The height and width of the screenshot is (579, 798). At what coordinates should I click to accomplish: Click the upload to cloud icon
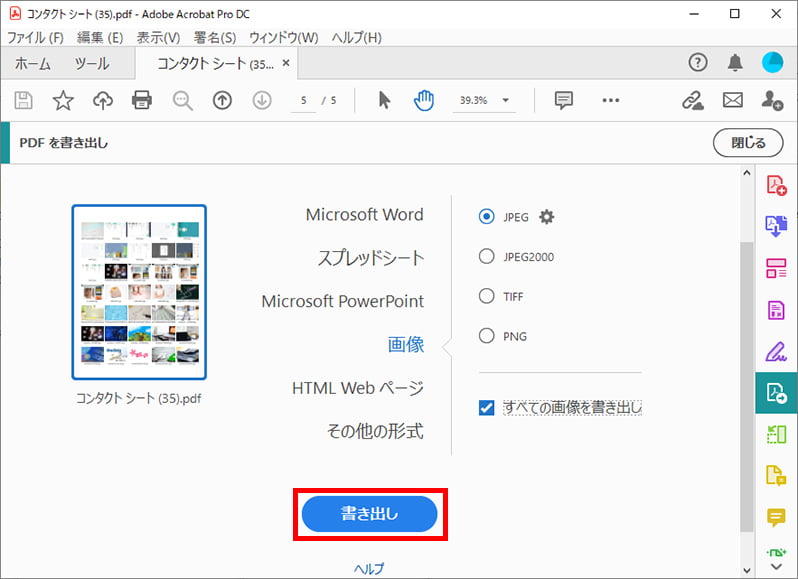click(x=102, y=100)
